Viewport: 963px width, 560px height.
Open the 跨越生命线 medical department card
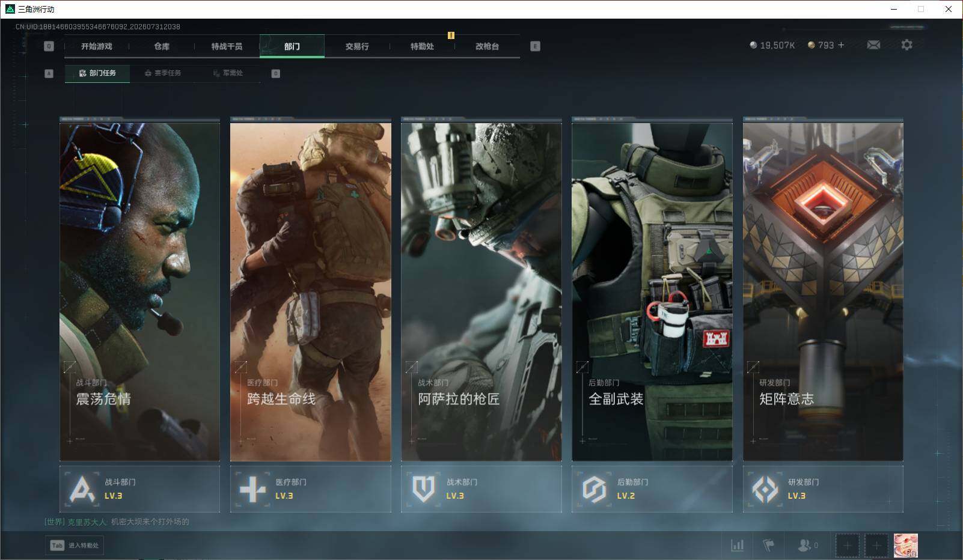coord(311,291)
